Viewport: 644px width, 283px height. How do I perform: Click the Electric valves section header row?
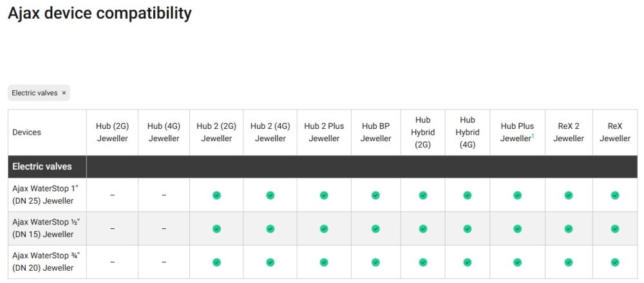click(42, 166)
